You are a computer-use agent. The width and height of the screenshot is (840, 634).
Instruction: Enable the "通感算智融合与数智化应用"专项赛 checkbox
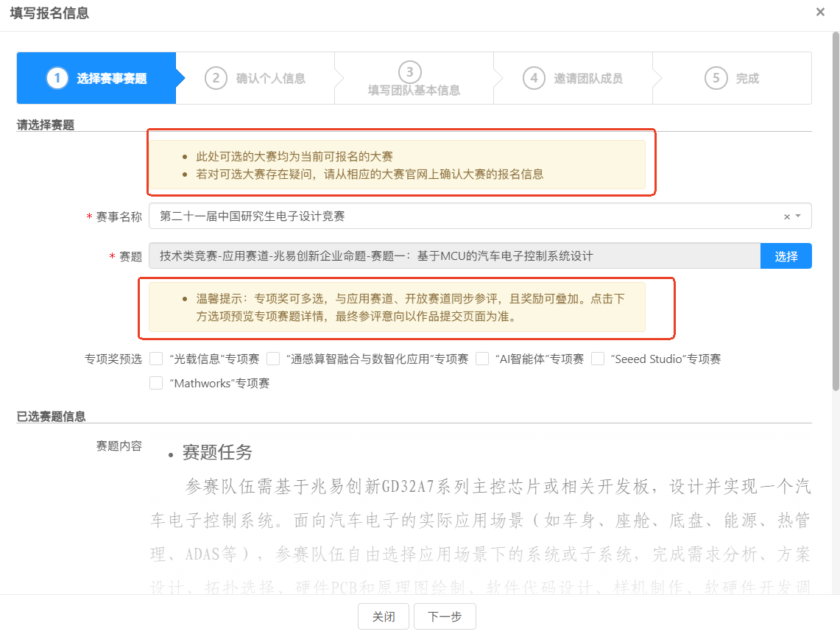273,359
